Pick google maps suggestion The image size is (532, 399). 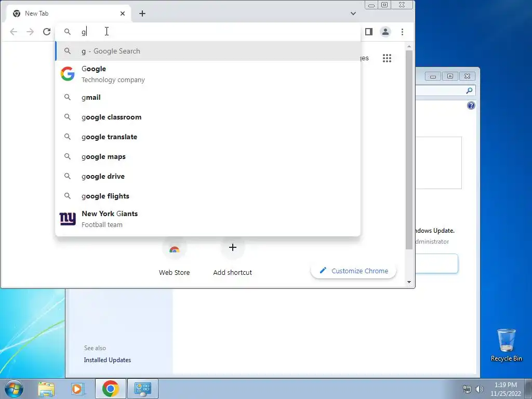click(208, 156)
